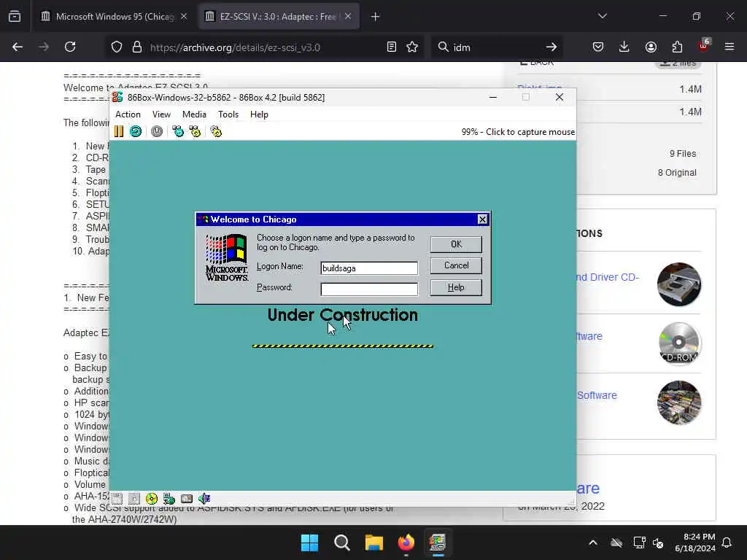This screenshot has height=560, width=747.
Task: Click OK in Welcome to Chicago dialog
Action: point(456,244)
